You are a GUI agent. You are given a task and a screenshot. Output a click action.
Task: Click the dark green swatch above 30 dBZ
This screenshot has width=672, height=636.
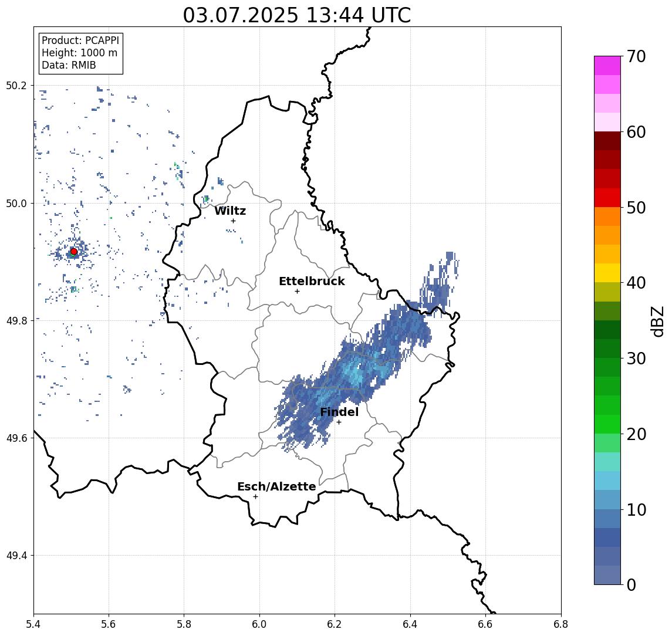click(607, 349)
